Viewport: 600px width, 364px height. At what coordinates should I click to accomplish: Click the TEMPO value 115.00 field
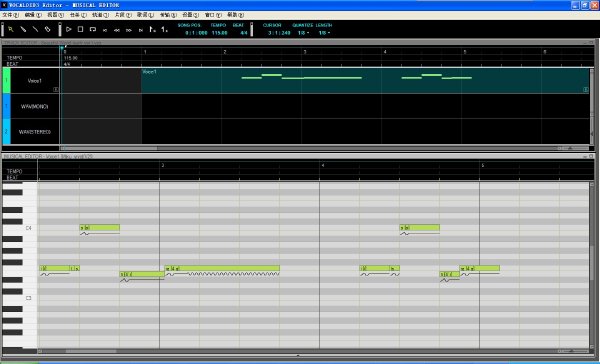tap(220, 33)
